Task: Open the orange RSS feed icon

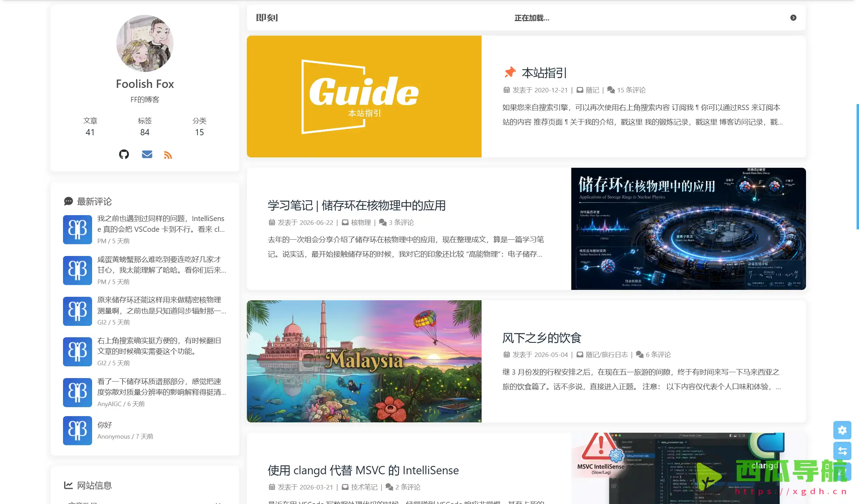Action: pos(168,155)
